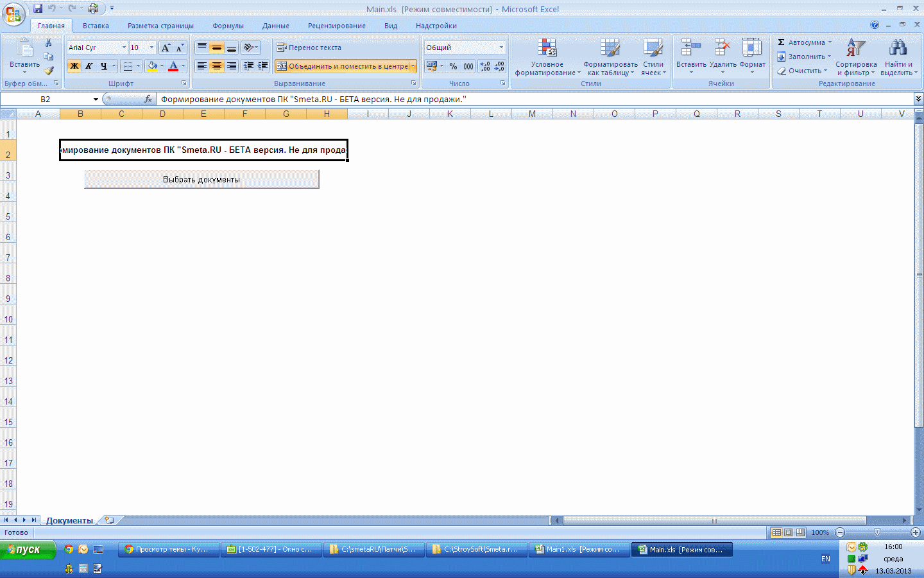Open the Общий number format dropdown
Screen dimensions: 924x578
click(x=501, y=48)
